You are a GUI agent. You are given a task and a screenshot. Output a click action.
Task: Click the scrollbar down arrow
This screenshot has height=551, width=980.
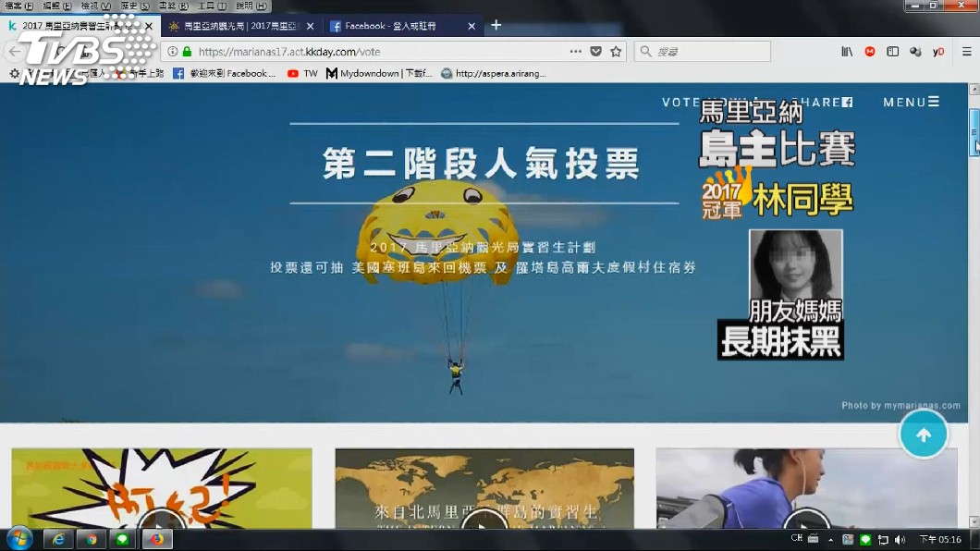(x=974, y=521)
